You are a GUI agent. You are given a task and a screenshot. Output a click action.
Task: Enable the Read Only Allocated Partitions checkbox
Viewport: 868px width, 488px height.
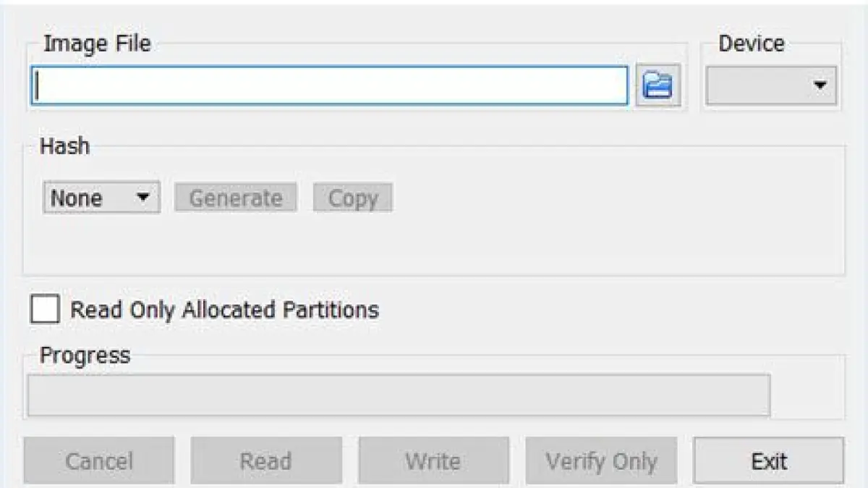pos(46,310)
